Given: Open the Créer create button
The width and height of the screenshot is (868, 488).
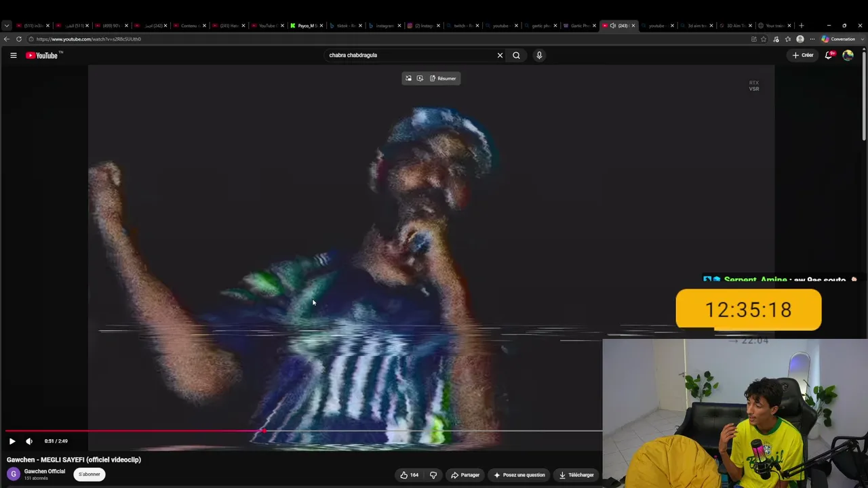Looking at the screenshot, I should (803, 56).
